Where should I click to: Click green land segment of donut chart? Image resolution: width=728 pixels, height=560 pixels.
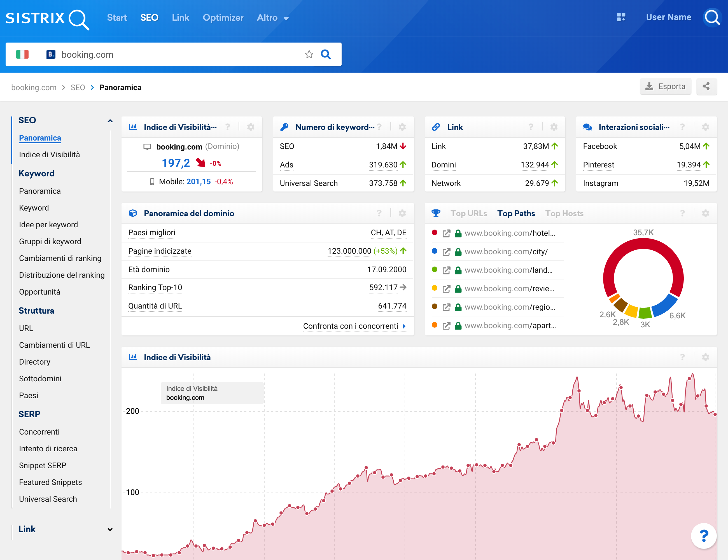(645, 313)
